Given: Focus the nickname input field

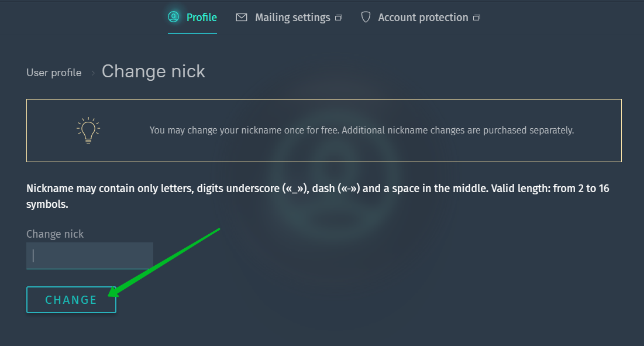Looking at the screenshot, I should [x=89, y=256].
